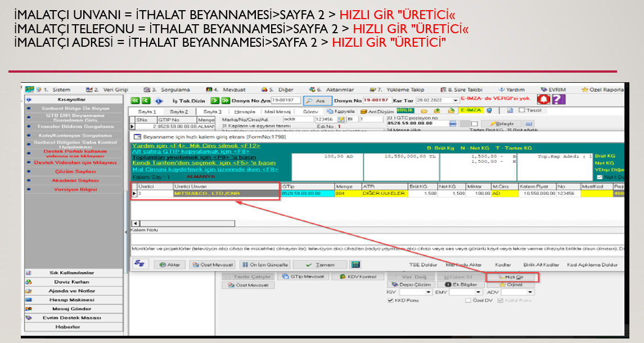This screenshot has height=343, width=644.
Task: Click the KDV Kontrol button
Action: pyautogui.click(x=357, y=277)
